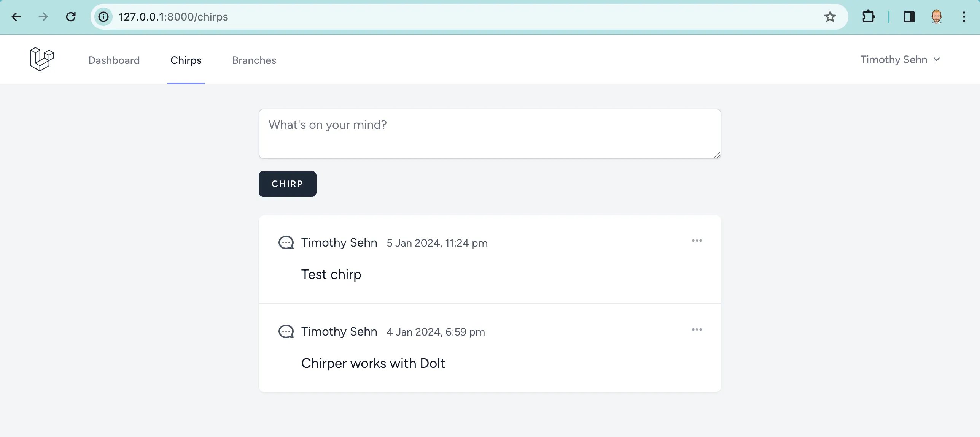This screenshot has width=980, height=437.
Task: View site information icon in address bar
Action: 103,17
